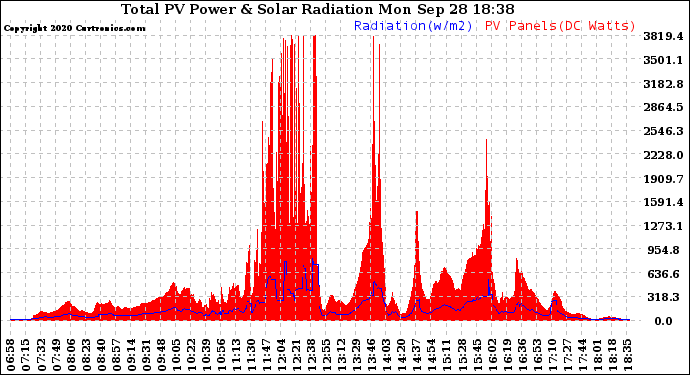Click the 08:06 time label
The width and height of the screenshot is (690, 375).
[x=71, y=355]
